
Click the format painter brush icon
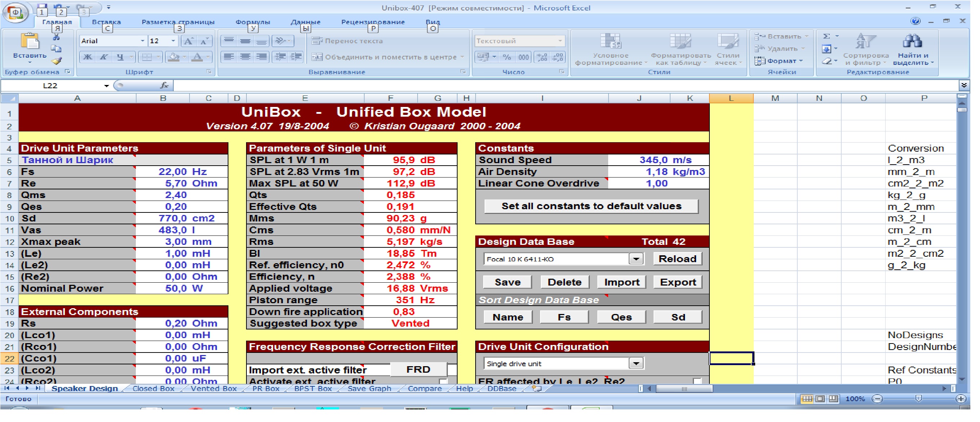pos(56,61)
